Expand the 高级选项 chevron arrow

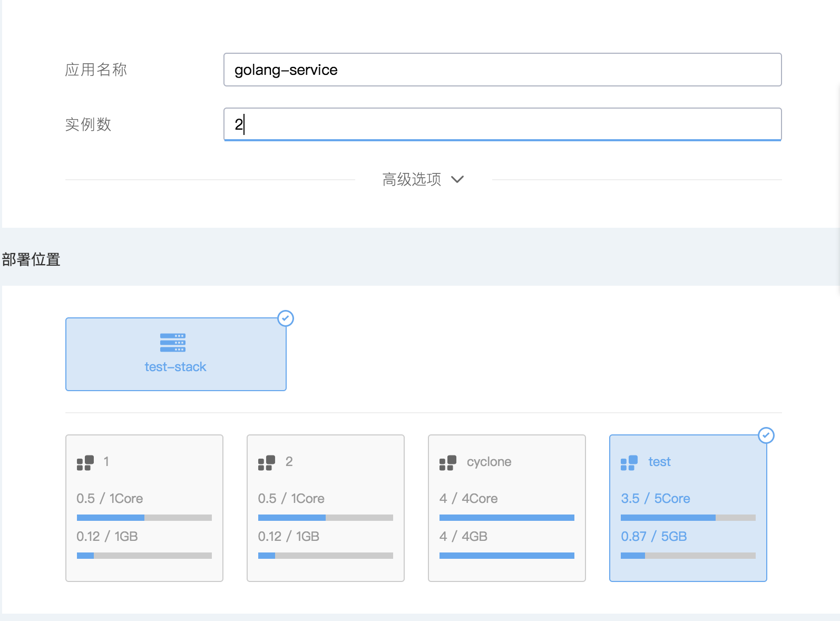pyautogui.click(x=457, y=179)
